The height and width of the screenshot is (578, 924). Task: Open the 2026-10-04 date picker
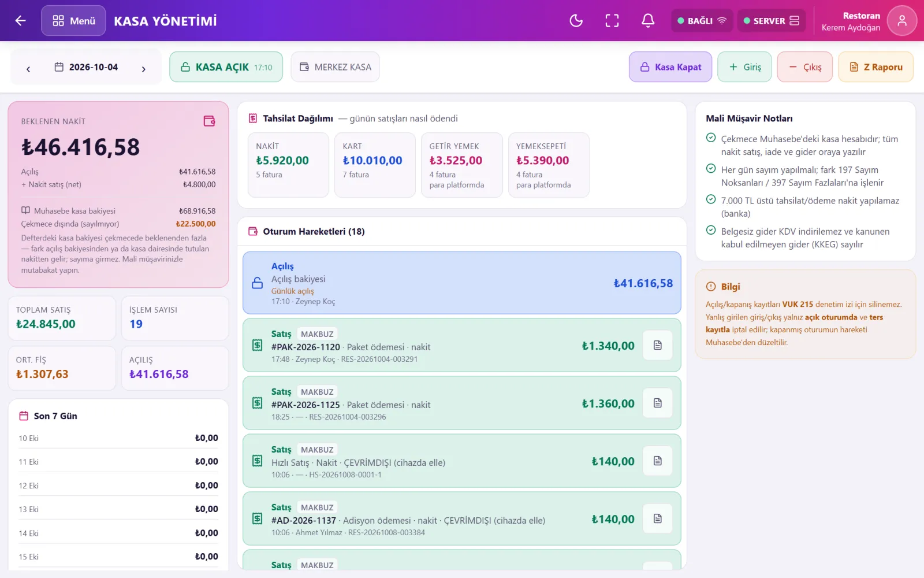pos(86,67)
